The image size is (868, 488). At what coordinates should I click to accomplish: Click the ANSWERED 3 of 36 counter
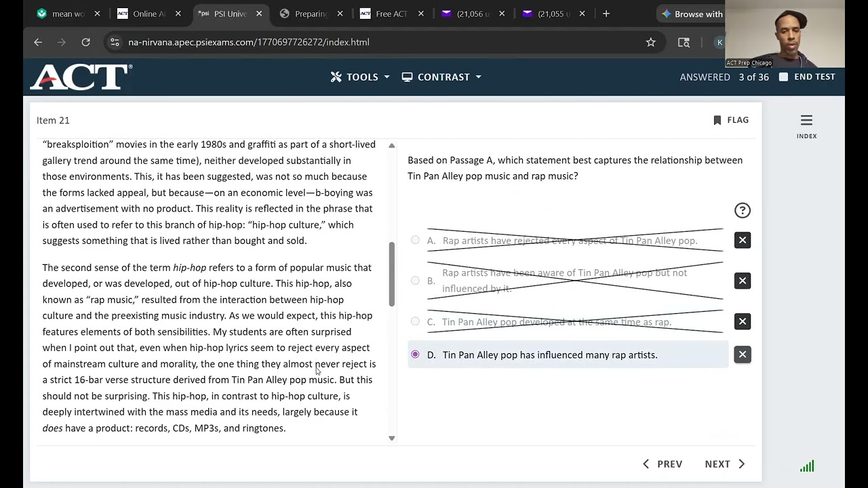click(x=724, y=77)
